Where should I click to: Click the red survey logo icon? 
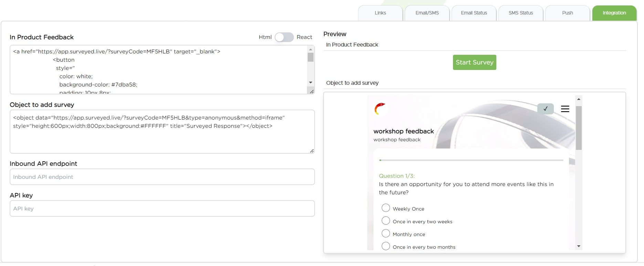[380, 109]
